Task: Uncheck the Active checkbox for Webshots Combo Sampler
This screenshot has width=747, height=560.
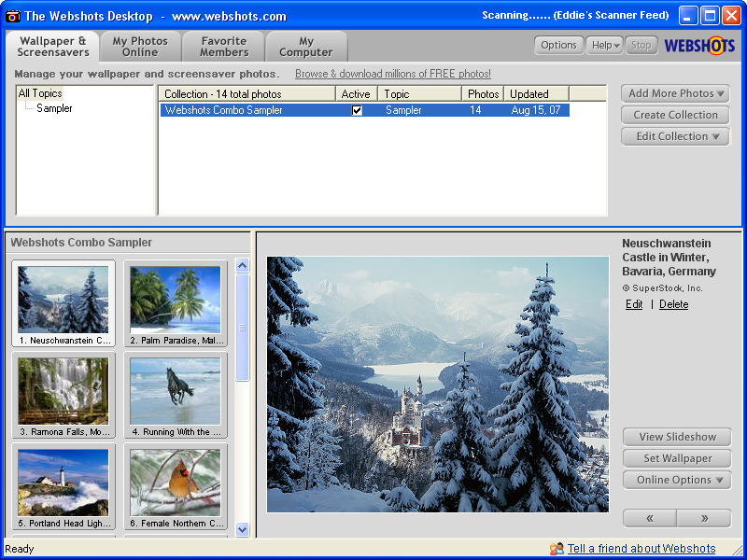Action: (357, 110)
